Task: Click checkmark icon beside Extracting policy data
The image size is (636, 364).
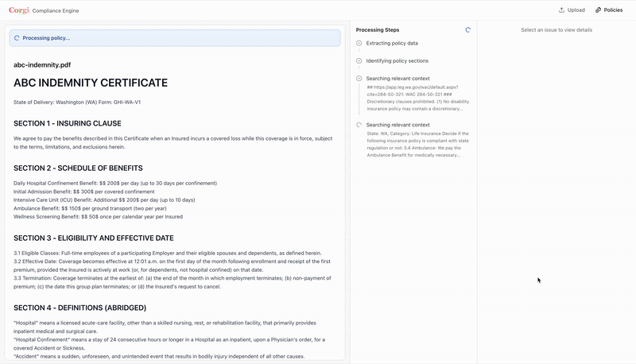Action: pyautogui.click(x=359, y=43)
